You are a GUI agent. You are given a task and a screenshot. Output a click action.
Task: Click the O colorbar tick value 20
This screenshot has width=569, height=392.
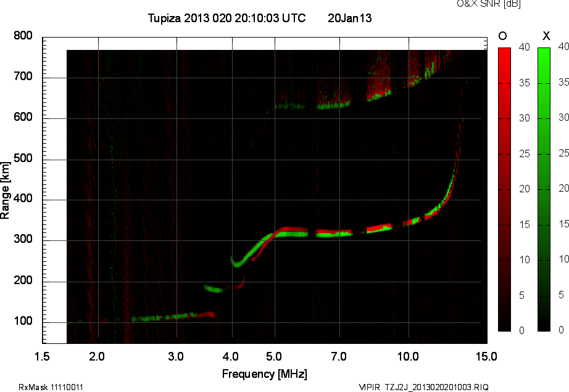click(x=524, y=189)
